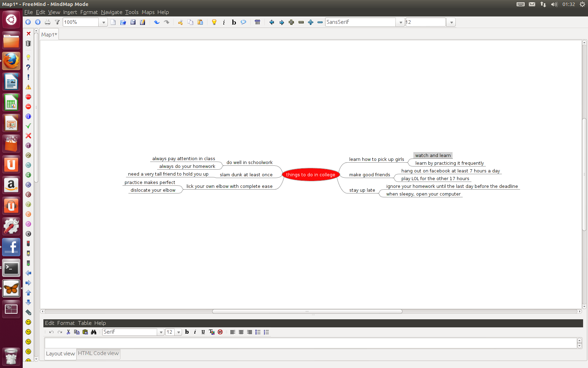This screenshot has width=588, height=368.
Task: Click the print map icon
Action: 48,22
